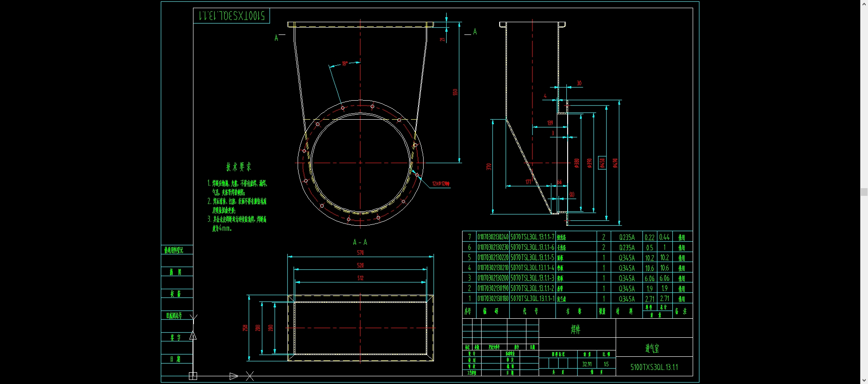Select code 01070302130230 in parts list
The height and width of the screenshot is (384, 868).
pos(493,248)
